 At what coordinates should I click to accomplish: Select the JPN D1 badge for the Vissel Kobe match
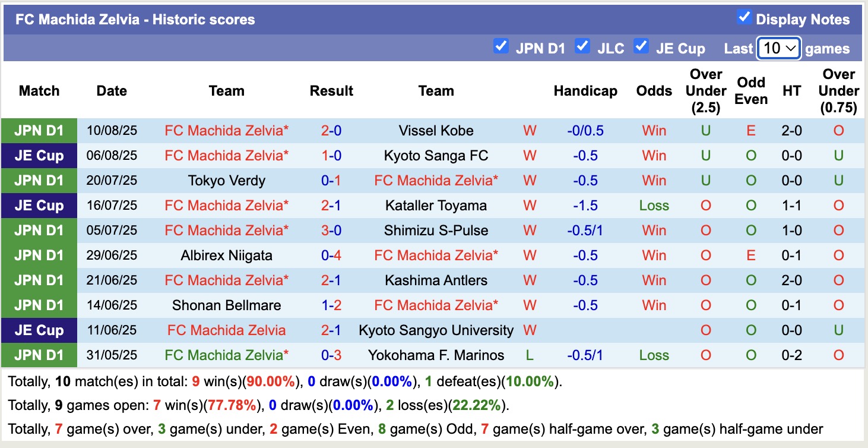[x=39, y=130]
